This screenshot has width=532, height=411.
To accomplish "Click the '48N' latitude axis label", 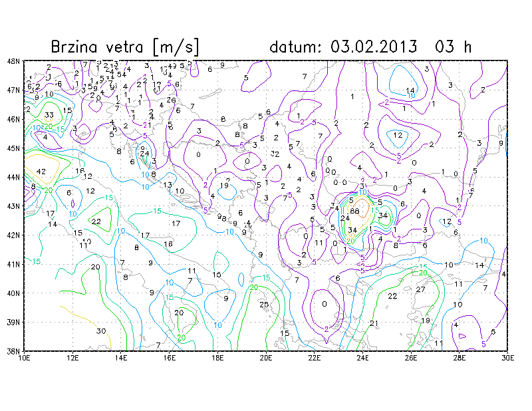I will [13, 61].
